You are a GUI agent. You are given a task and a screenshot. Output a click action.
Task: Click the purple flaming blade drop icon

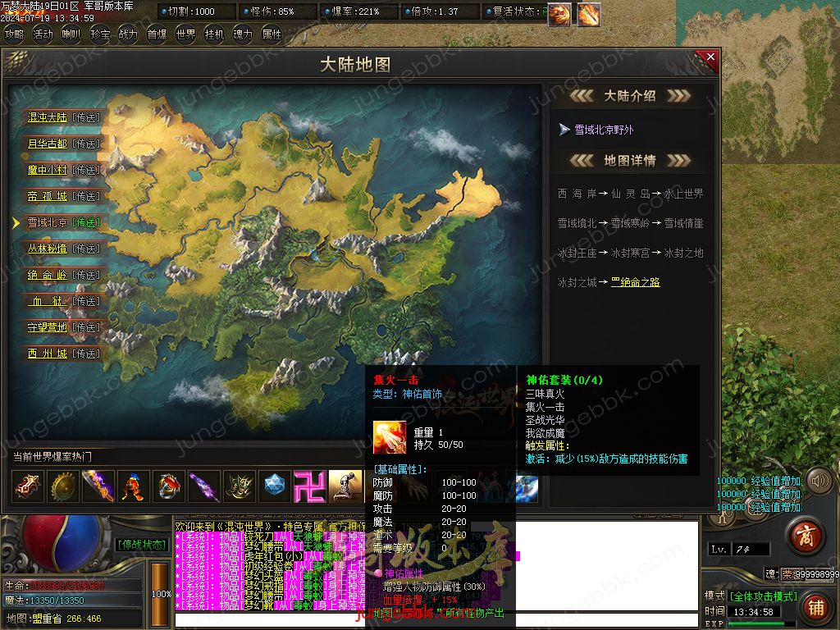[x=98, y=486]
